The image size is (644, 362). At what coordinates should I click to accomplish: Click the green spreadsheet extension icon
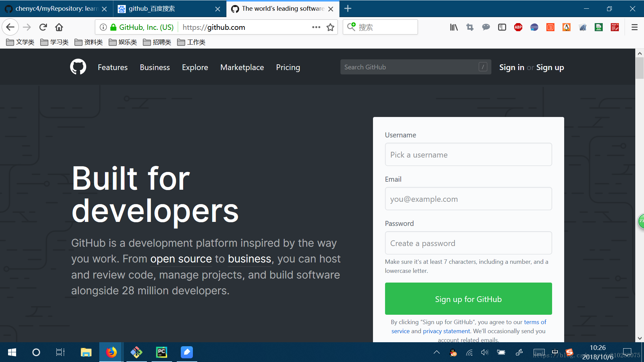click(599, 27)
